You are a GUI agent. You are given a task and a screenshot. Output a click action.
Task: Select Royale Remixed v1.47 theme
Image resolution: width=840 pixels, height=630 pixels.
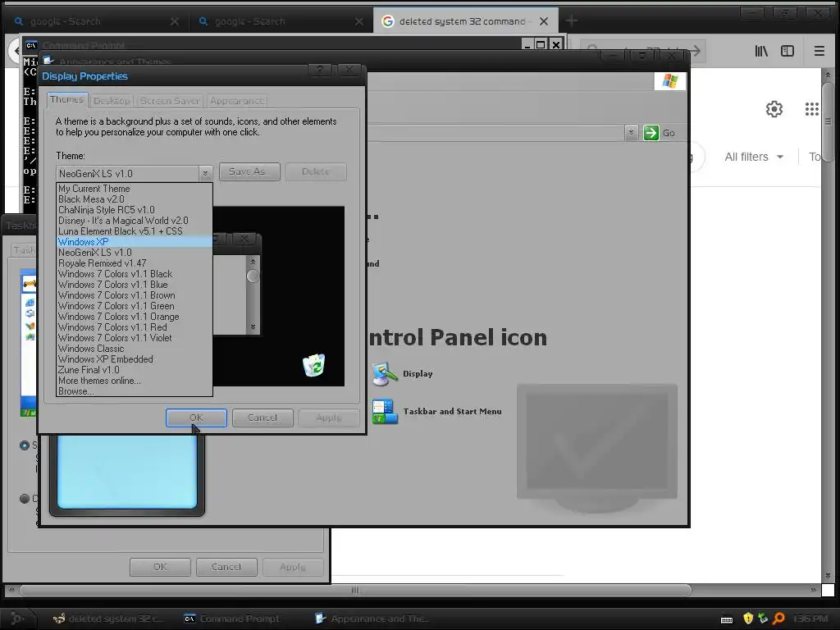134,263
